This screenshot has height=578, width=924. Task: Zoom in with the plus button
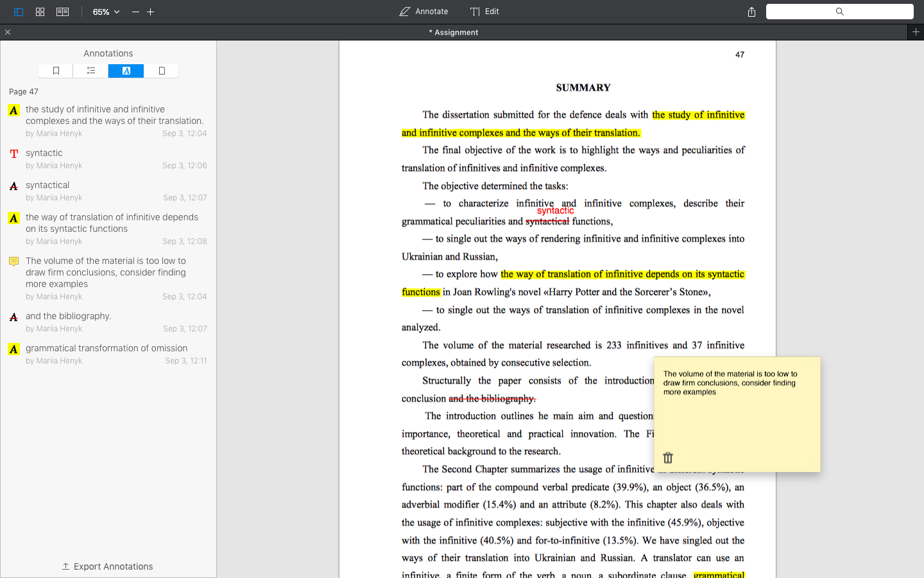tap(151, 12)
